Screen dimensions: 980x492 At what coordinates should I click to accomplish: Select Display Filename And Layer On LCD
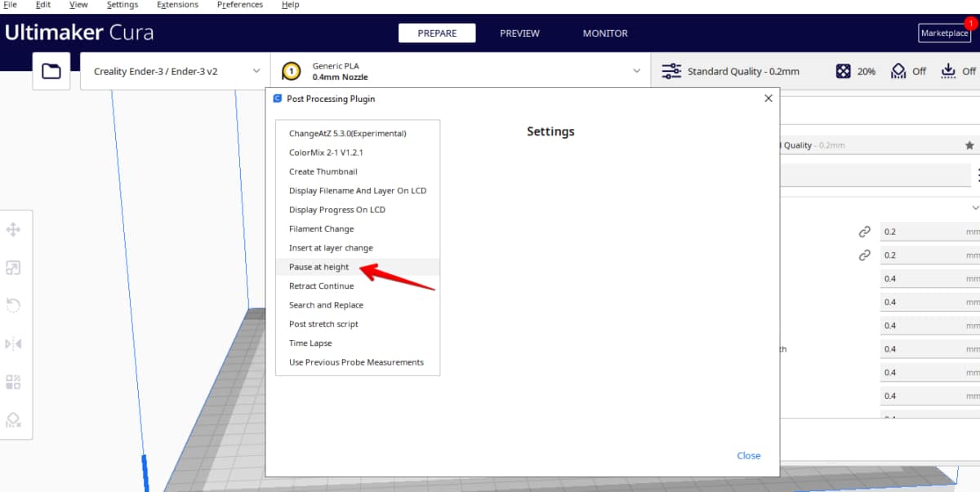(x=358, y=191)
